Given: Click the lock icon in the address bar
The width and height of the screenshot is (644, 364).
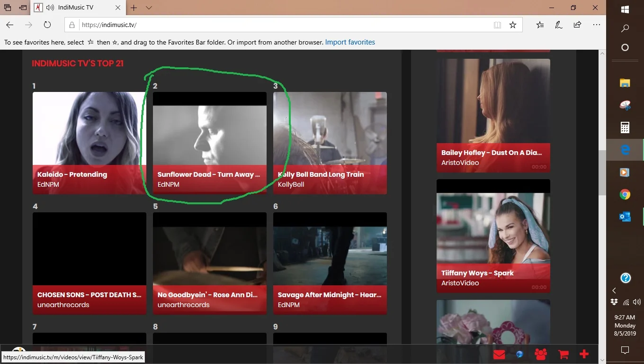Looking at the screenshot, I should 72,25.
